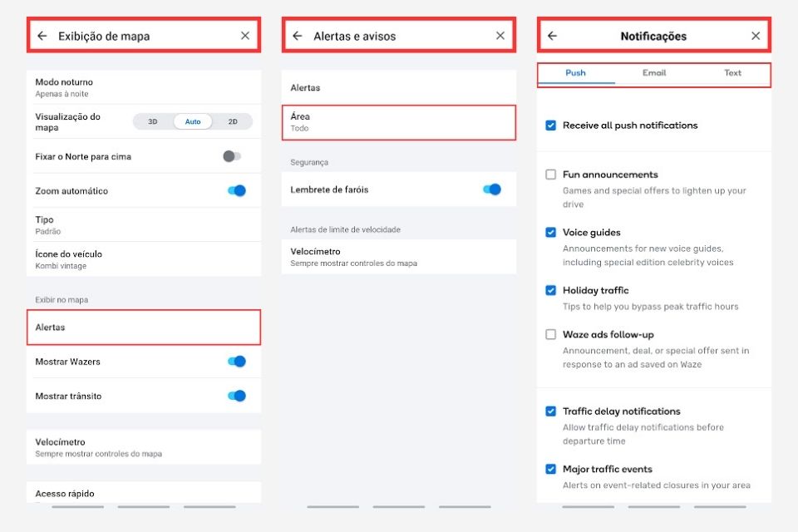Switch to Email notifications tab
The width and height of the screenshot is (798, 532).
(654, 73)
